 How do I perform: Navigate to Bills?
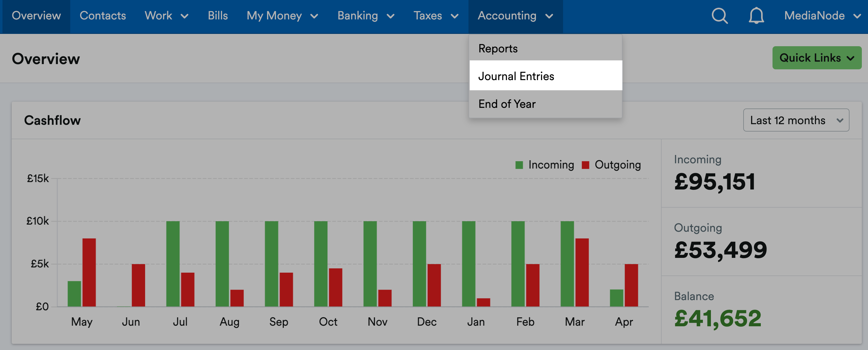[x=218, y=16]
